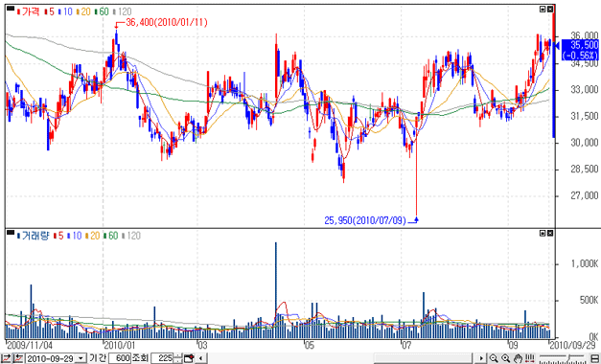Click the 기간 period field showing 600
The width and height of the screenshot is (601, 364).
[120, 358]
